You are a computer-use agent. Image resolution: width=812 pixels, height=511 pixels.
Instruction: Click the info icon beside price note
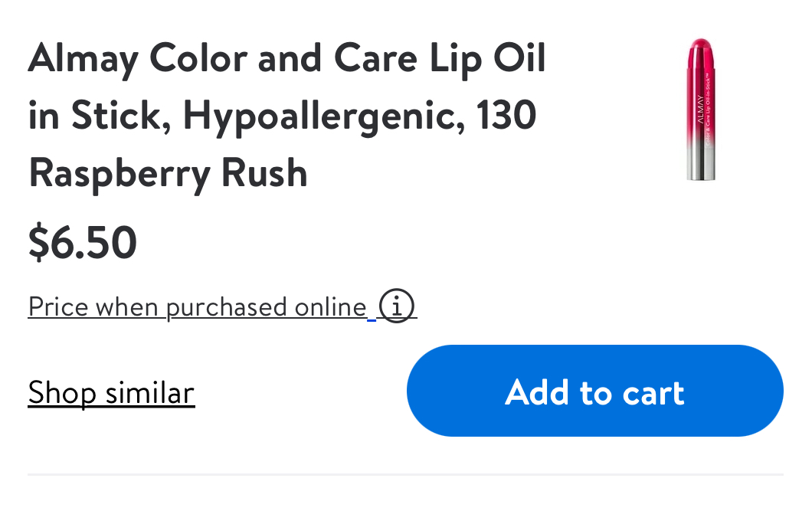click(397, 306)
